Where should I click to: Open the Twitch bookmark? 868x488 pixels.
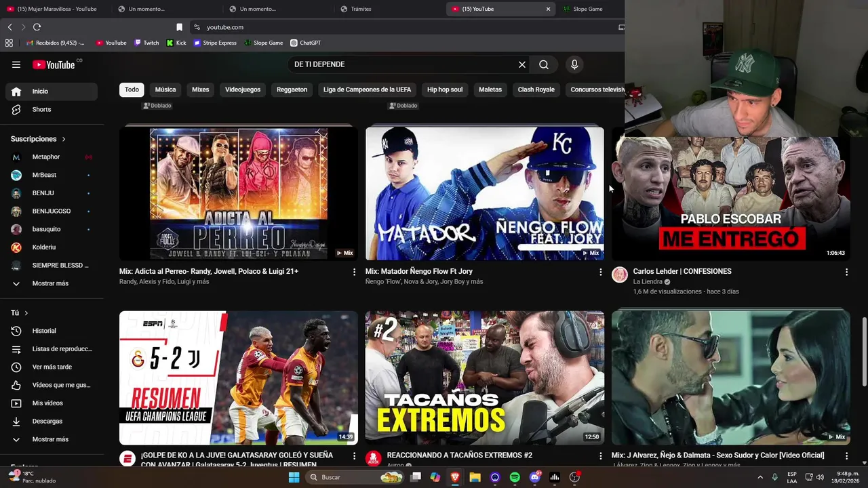146,43
